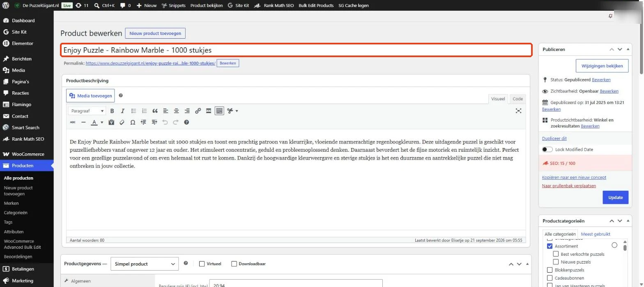Viewport: 644px width, 287px height.
Task: Apply italic formatting in the editor
Action: [122, 111]
